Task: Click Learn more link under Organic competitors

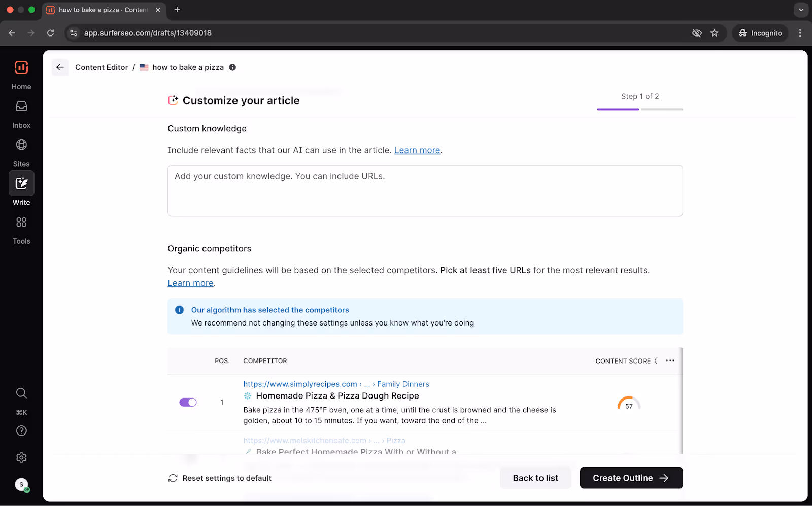Action: click(x=190, y=283)
